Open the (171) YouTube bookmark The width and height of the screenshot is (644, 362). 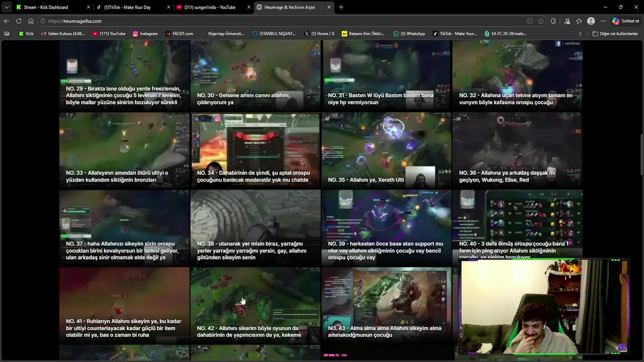click(x=109, y=34)
